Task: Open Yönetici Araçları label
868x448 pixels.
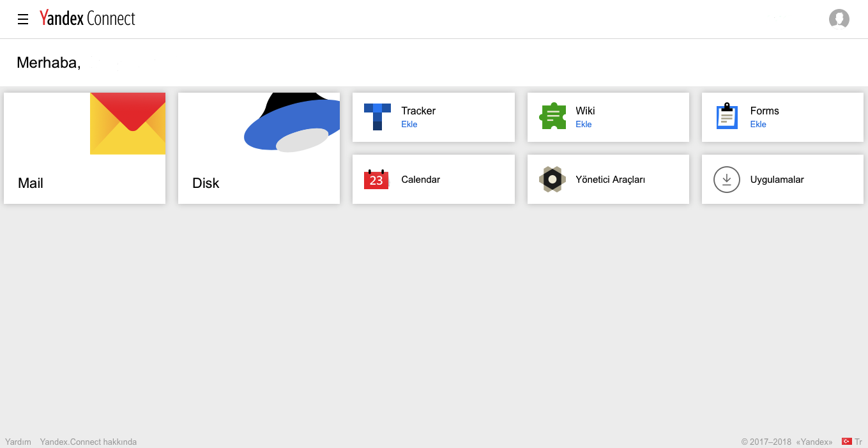Action: click(x=611, y=180)
